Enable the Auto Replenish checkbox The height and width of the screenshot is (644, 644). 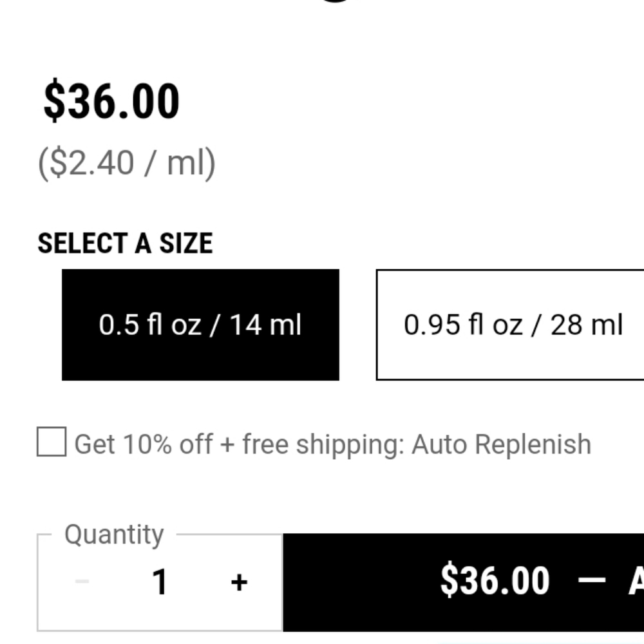click(52, 442)
